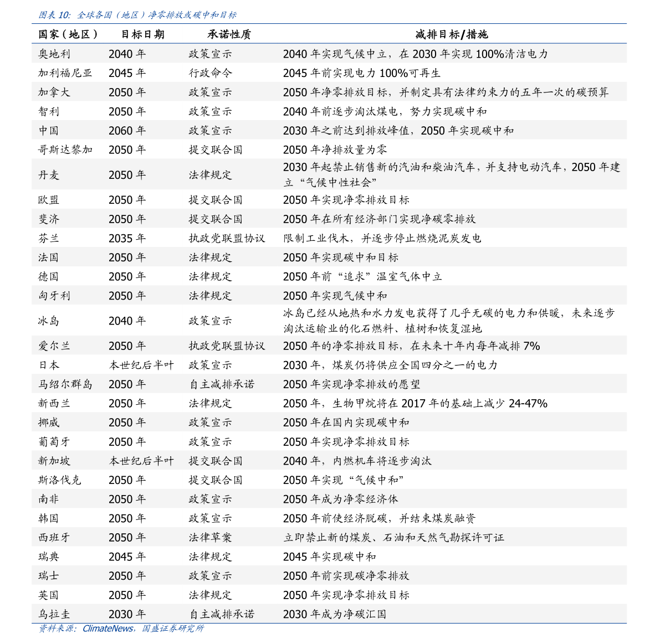This screenshot has height=644, width=660.
Task: Select the country cell 奥地利
Action: pyautogui.click(x=54, y=54)
